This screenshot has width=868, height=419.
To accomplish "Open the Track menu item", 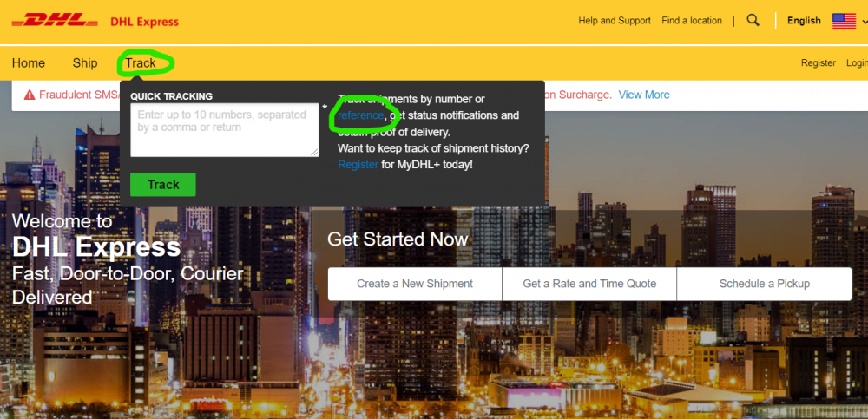I will click(141, 63).
